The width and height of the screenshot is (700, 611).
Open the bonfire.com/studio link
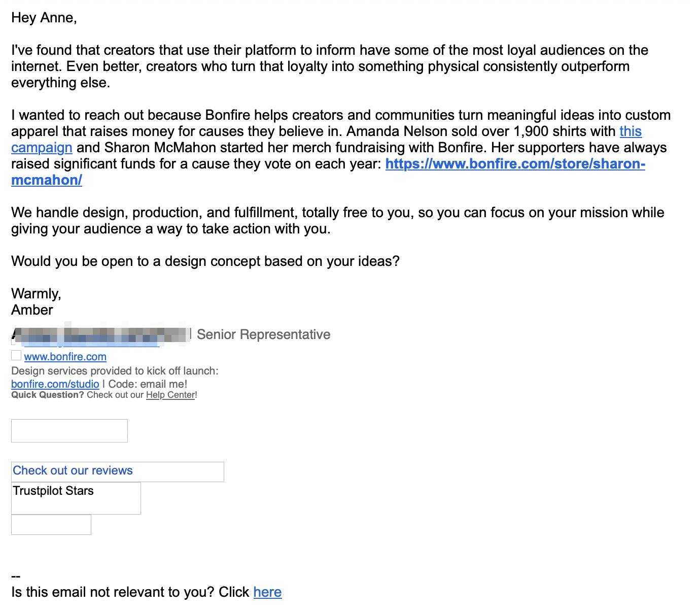click(x=55, y=384)
